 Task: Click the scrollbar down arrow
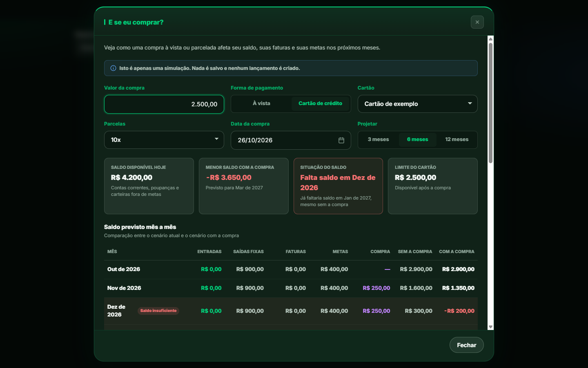coord(490,327)
